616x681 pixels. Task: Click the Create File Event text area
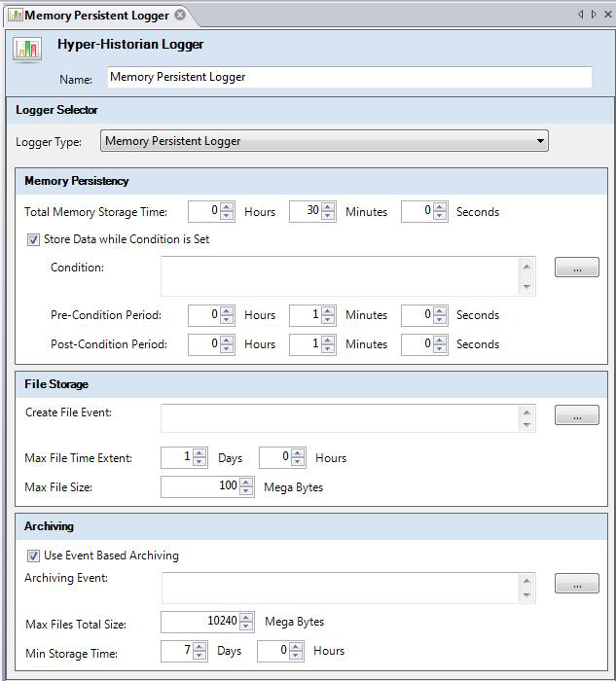tap(341, 418)
